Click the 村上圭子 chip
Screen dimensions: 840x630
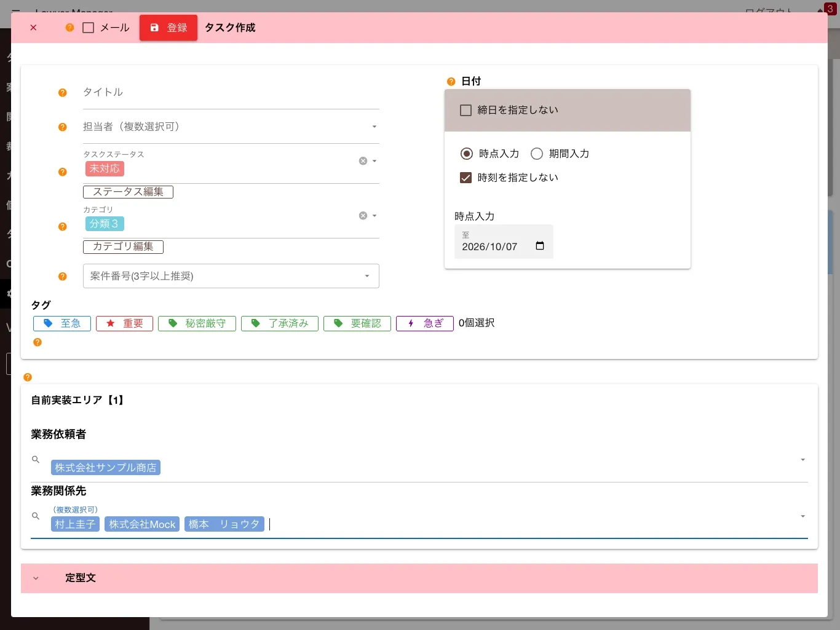[x=75, y=524]
